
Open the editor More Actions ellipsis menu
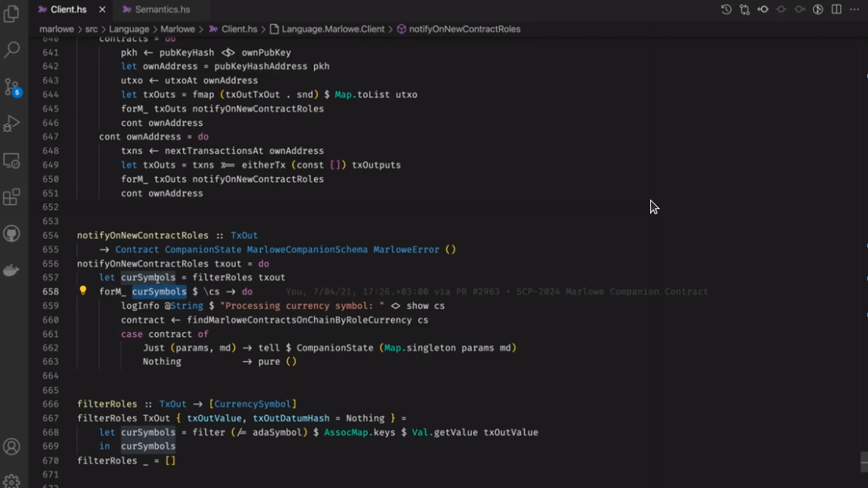[855, 9]
